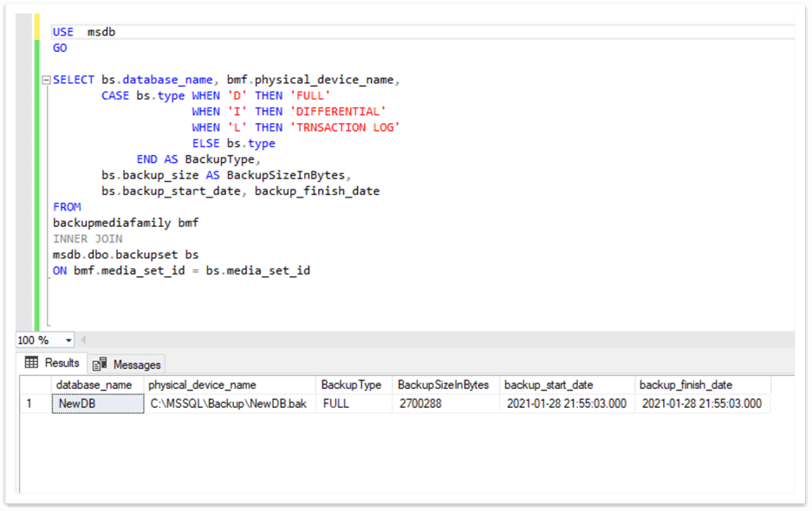Select the C:\MSSQL\Backup\NewDB.bak cell
This screenshot has height=511, width=812.
point(228,404)
